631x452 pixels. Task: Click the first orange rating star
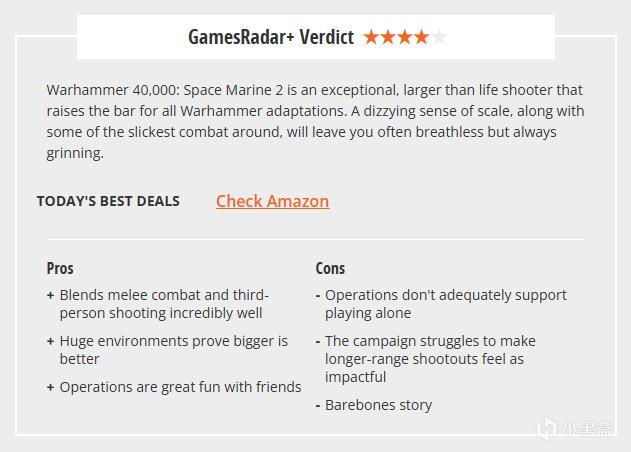371,38
